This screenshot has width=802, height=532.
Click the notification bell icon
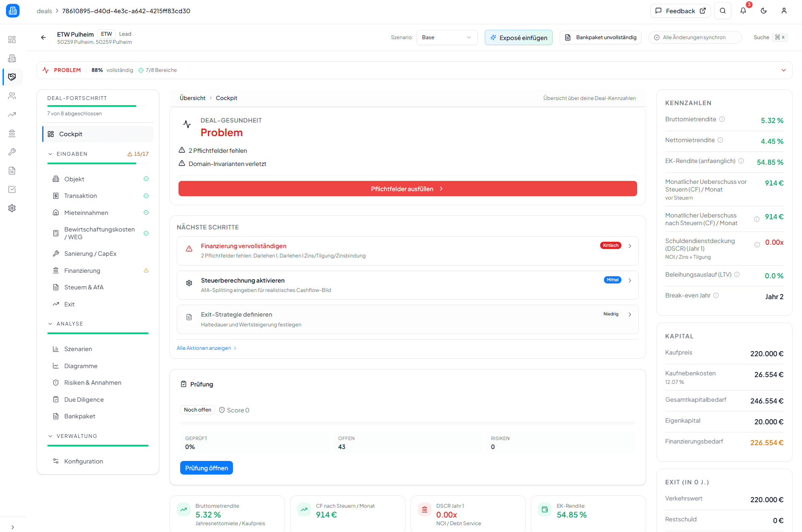click(x=743, y=11)
